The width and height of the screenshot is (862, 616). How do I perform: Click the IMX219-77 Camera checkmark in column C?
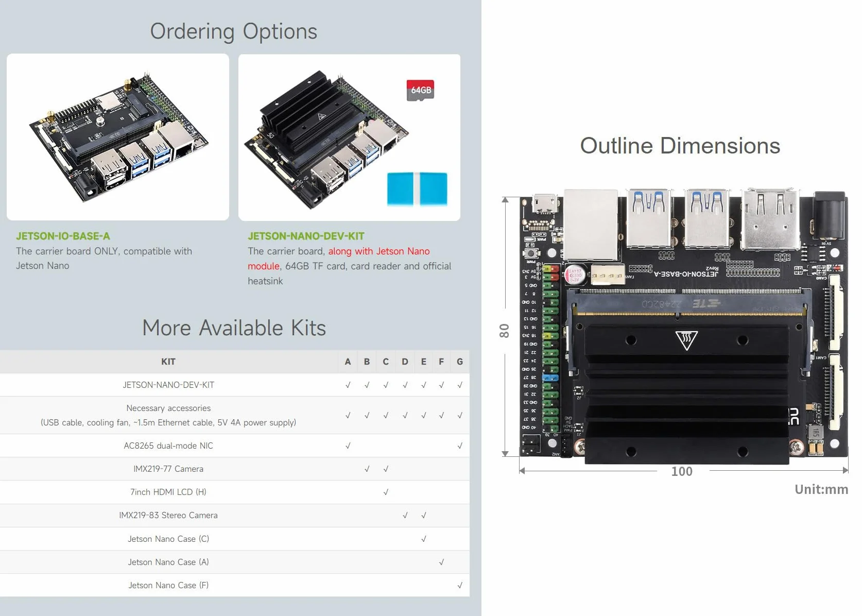click(386, 469)
